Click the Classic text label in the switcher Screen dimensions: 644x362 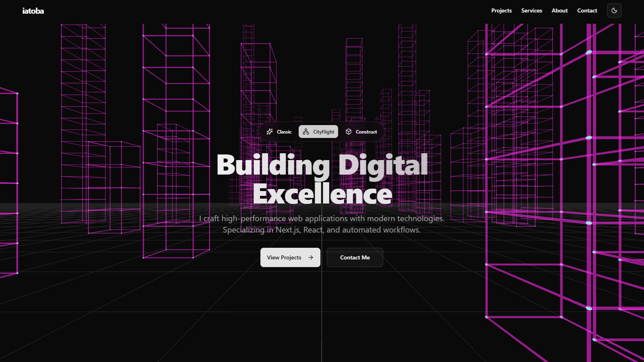pyautogui.click(x=284, y=132)
